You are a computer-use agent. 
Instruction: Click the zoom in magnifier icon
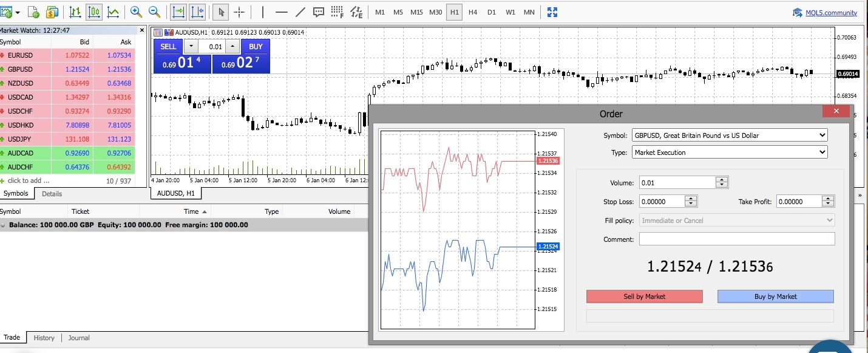136,12
